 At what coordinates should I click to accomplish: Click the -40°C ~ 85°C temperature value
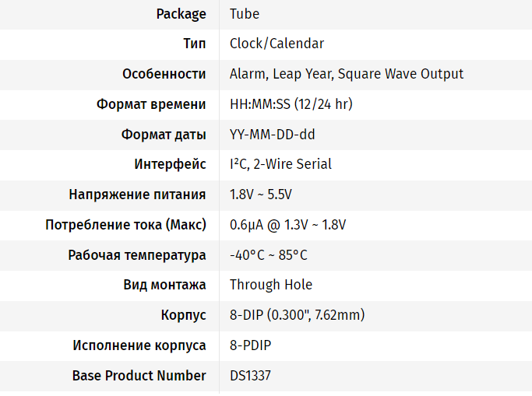(269, 255)
